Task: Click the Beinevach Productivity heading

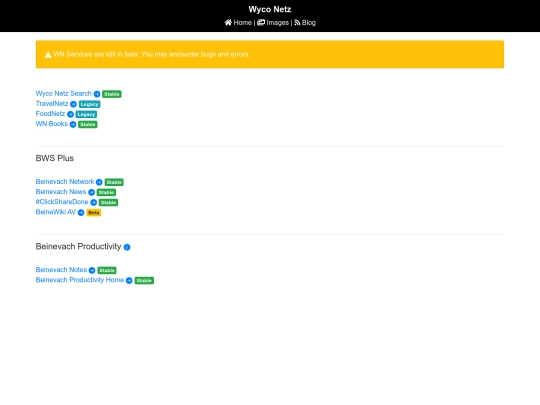Action: click(79, 247)
